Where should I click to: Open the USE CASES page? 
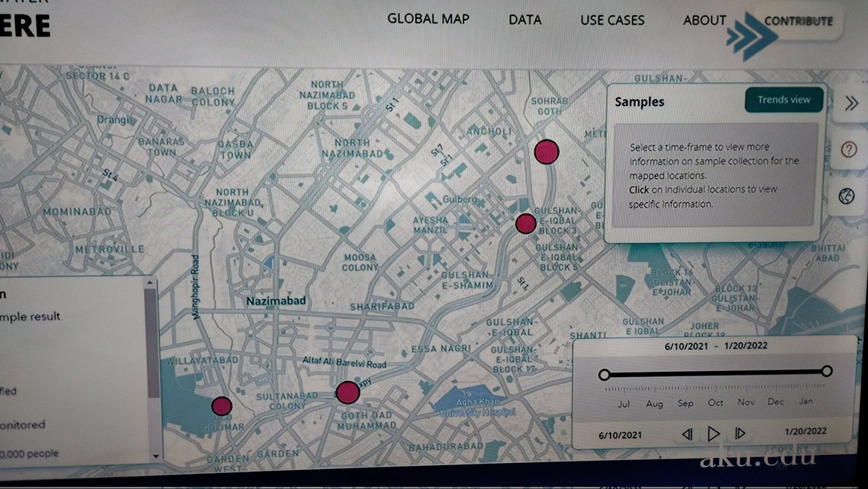click(612, 20)
